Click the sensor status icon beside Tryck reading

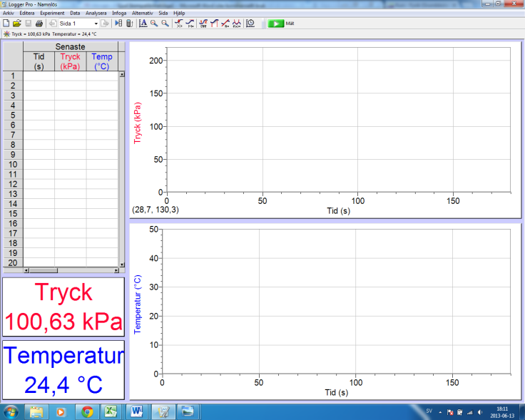pos(6,34)
